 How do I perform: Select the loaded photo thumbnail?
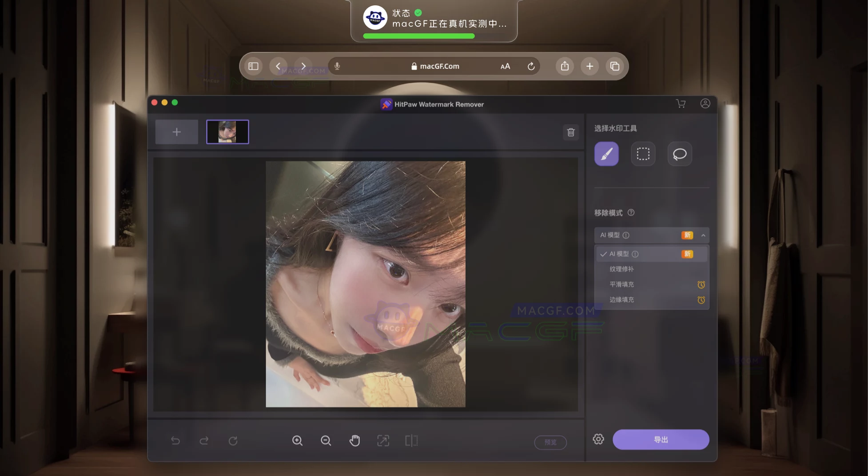[x=227, y=132]
